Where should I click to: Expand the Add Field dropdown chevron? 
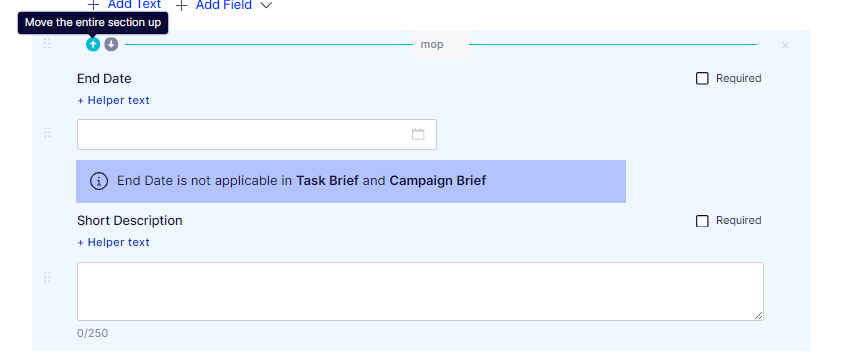click(x=266, y=6)
